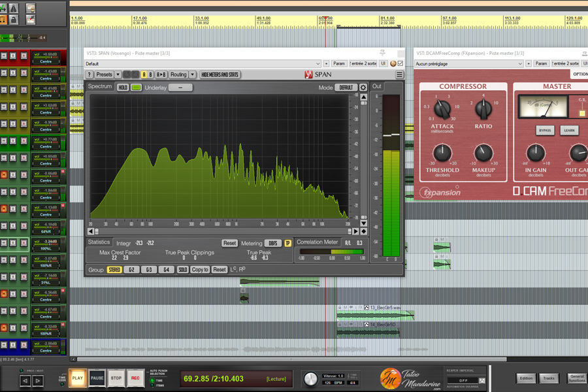Image resolution: width=588 pixels, height=392 pixels.
Task: Toggle the SPAN plugin bypass checkbox
Action: click(x=400, y=64)
